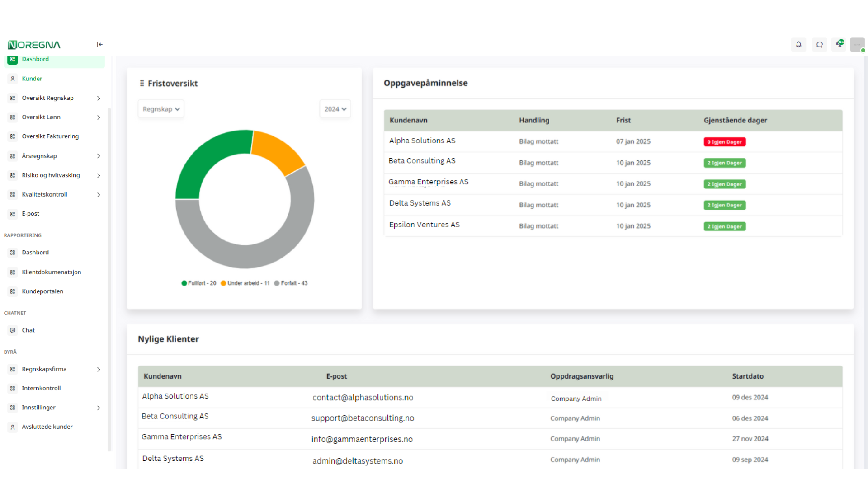Toggle the Under arbeid legend entry
Screen dimensions: 868x488
click(245, 283)
